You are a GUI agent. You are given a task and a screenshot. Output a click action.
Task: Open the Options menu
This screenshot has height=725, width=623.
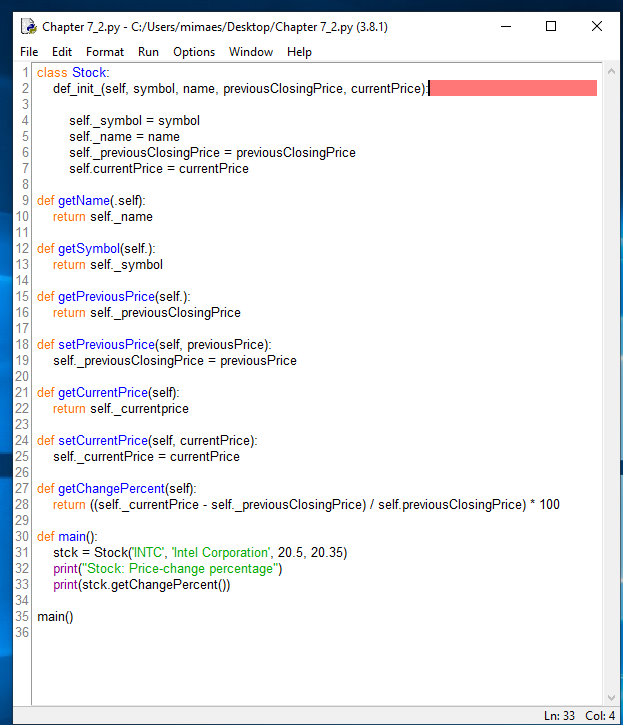(x=194, y=52)
